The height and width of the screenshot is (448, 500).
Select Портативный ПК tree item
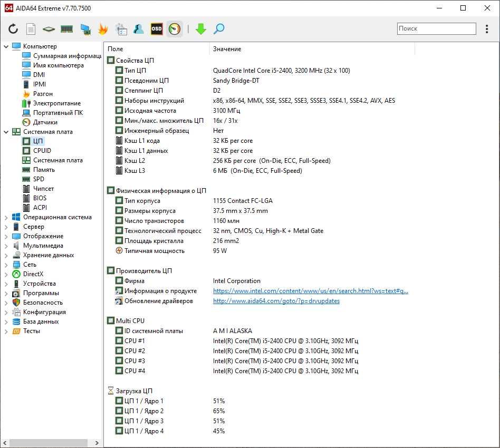[57, 113]
